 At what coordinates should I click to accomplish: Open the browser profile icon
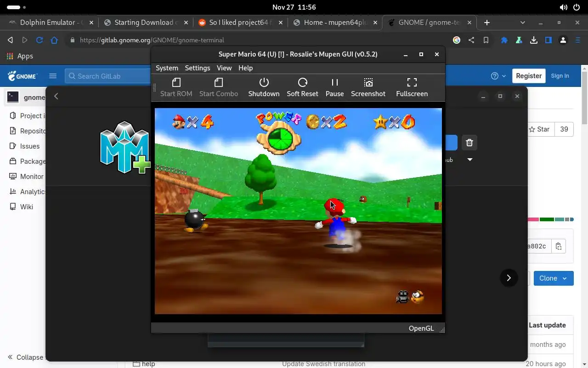(563, 40)
